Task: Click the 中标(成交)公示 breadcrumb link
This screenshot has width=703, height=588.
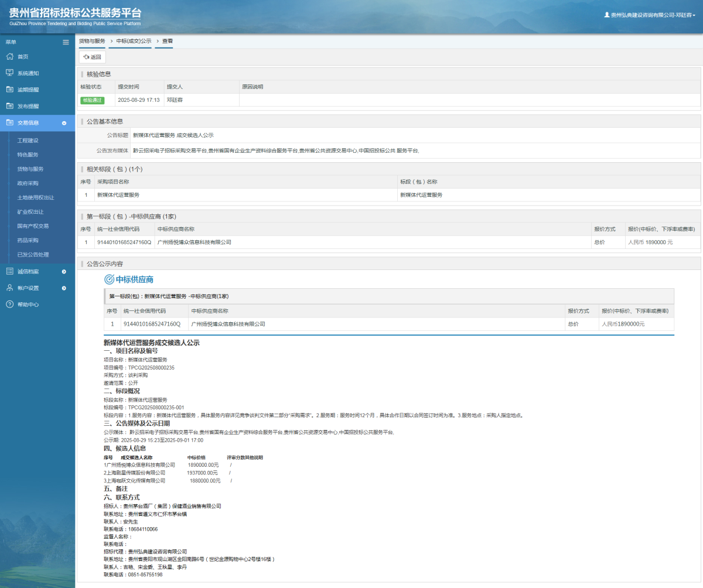Action: 134,41
